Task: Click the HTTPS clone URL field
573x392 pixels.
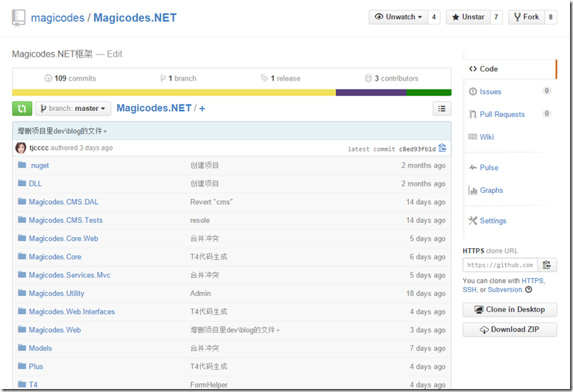Action: coord(500,265)
